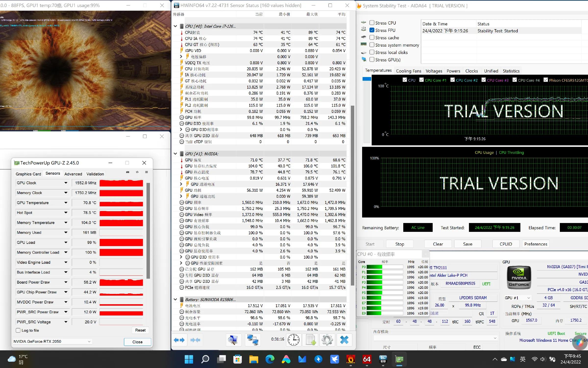Click GPU Load red sensor graph
Viewport: 588px width, 368px height.
(121, 242)
